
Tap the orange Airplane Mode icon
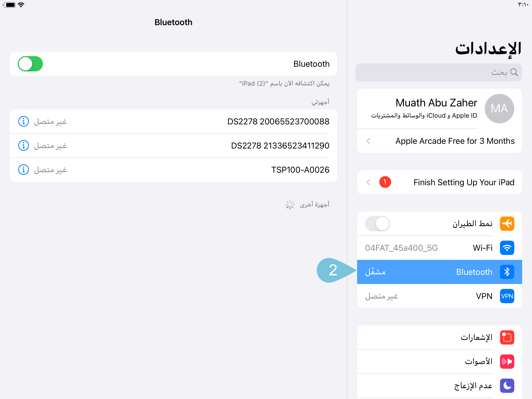(x=507, y=224)
